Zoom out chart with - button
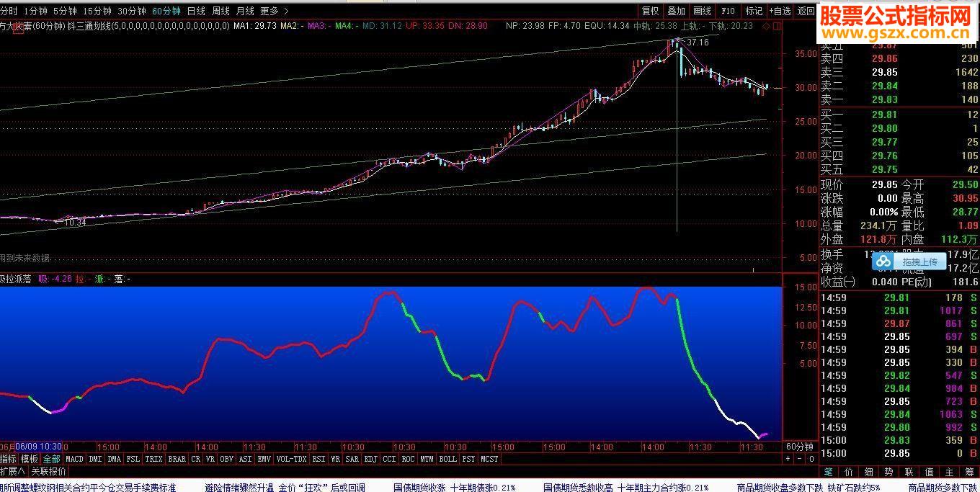 click(799, 459)
